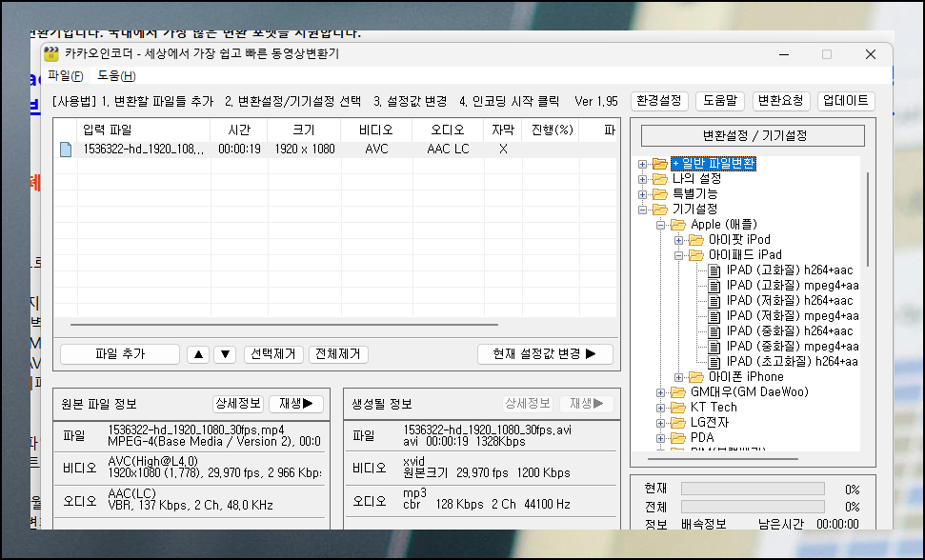
Task: Click preset icon of IPAD (저화질) mpeg4+aa
Action: coord(714,316)
